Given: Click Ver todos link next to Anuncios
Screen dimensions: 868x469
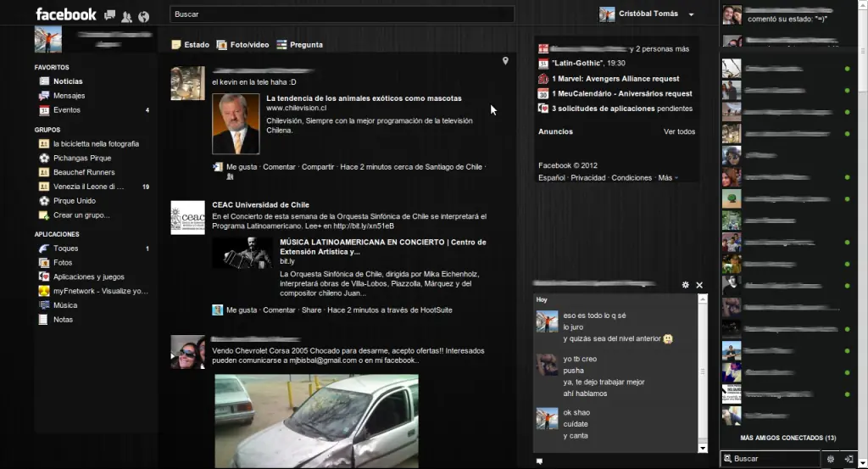Looking at the screenshot, I should [x=679, y=131].
